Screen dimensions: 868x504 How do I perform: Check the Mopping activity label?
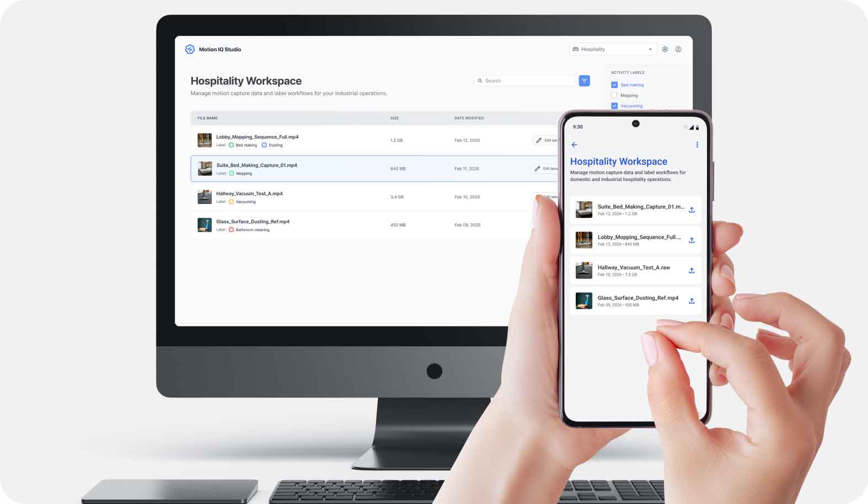tap(614, 95)
